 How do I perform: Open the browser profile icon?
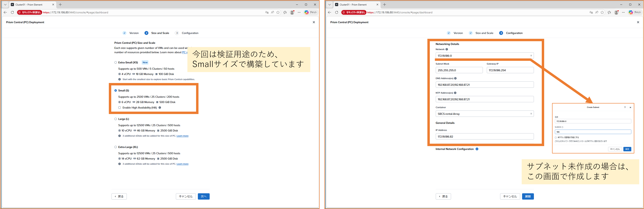tap(292, 12)
